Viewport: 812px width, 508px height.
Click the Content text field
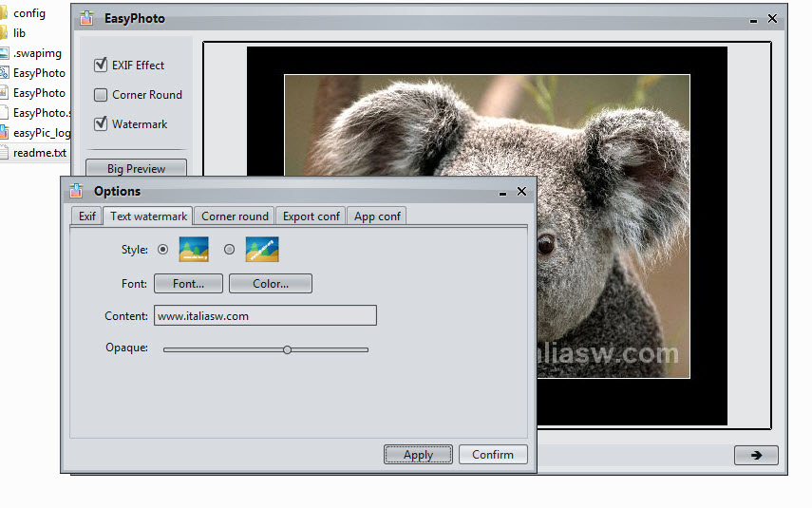(x=265, y=316)
